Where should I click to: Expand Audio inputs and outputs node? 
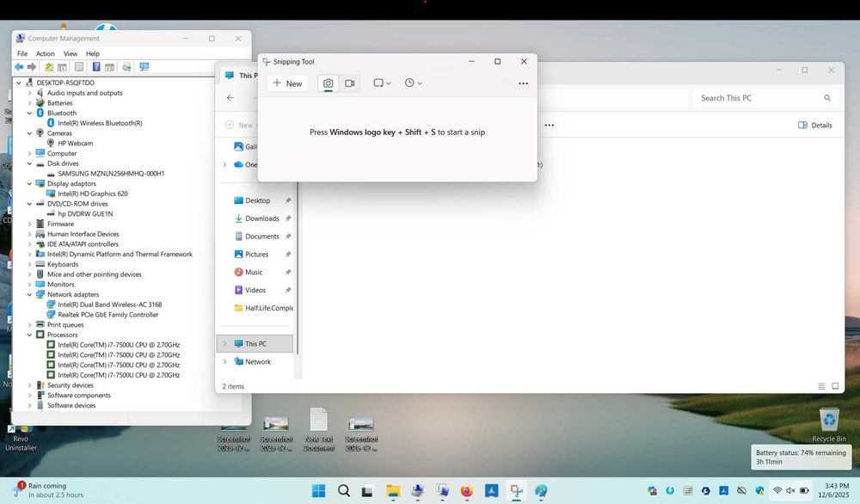click(29, 93)
